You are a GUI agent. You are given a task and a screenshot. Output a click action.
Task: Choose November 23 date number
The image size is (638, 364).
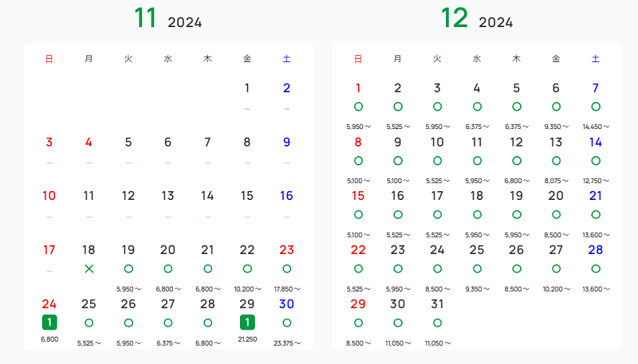(x=287, y=249)
